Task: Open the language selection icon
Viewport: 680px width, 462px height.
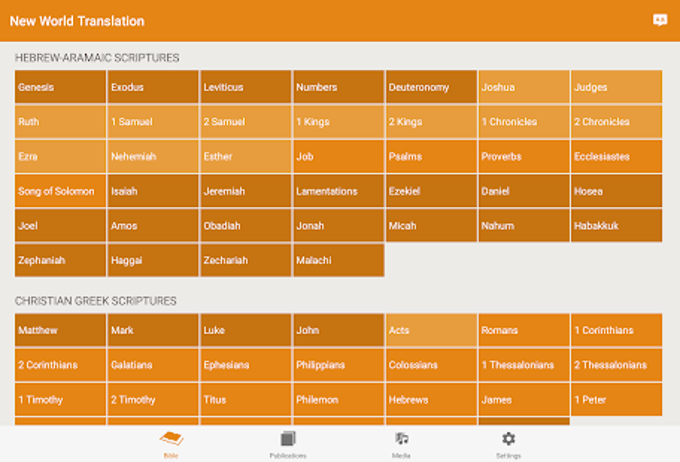Action: pos(660,20)
